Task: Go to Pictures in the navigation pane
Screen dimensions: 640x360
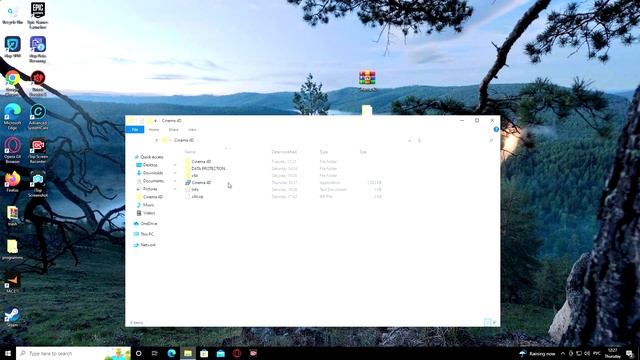Action: tap(150, 189)
